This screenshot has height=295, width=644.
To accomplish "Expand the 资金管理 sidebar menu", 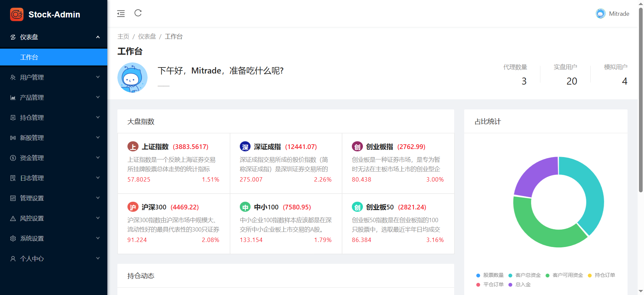I will coord(54,158).
